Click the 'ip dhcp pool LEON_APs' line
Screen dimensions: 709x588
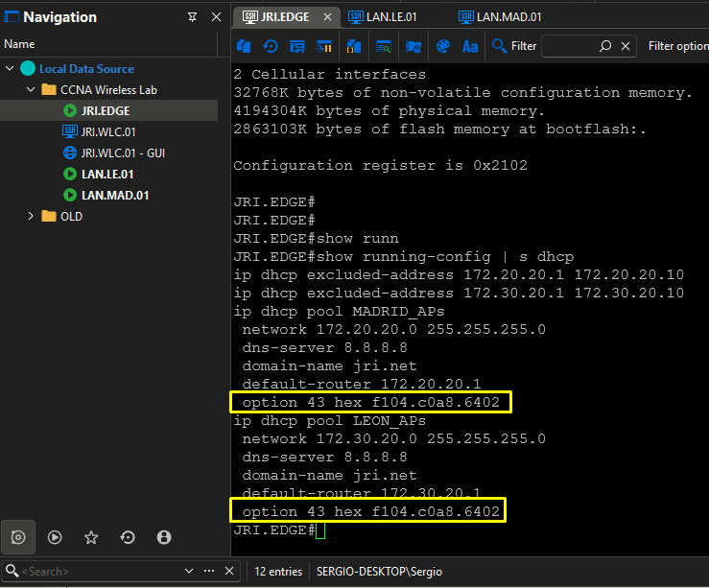[x=329, y=421]
